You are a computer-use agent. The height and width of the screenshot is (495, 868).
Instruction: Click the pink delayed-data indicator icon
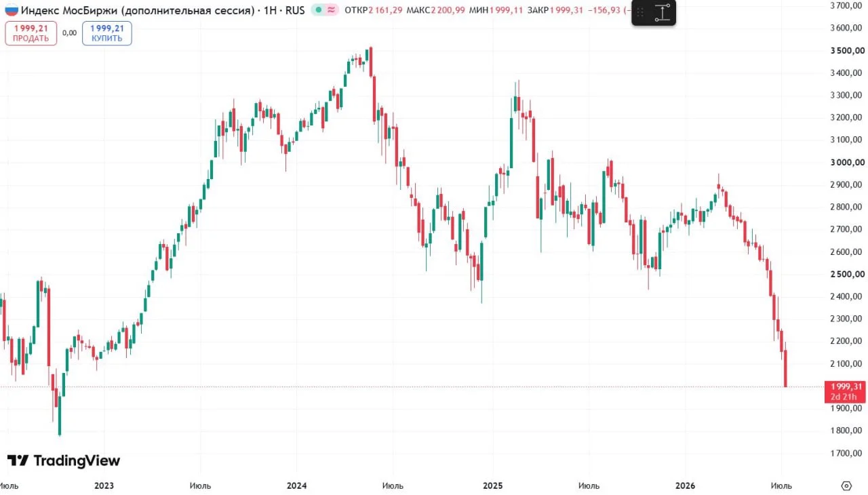click(x=332, y=10)
